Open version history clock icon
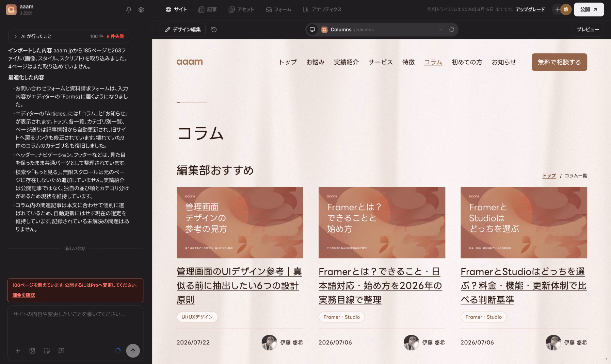The width and height of the screenshot is (611, 364). pyautogui.click(x=214, y=30)
